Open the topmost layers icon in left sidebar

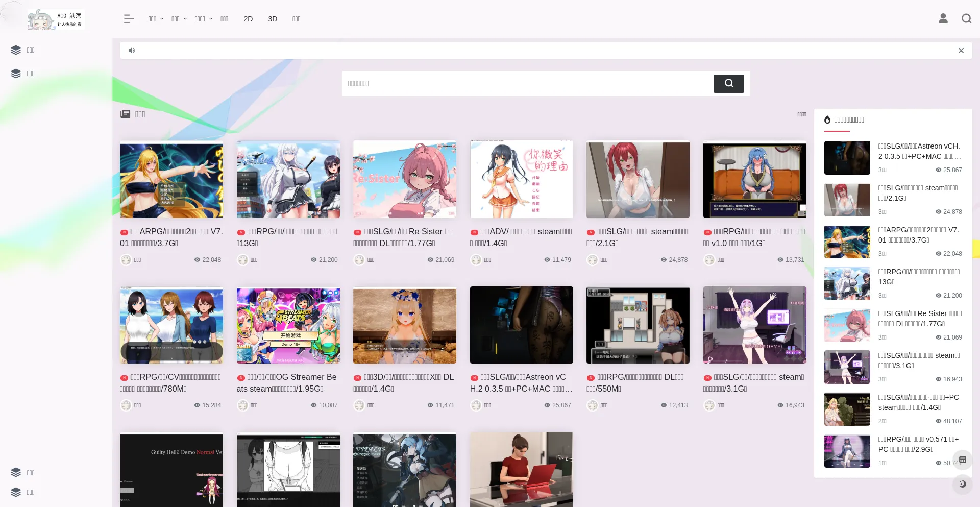click(16, 50)
